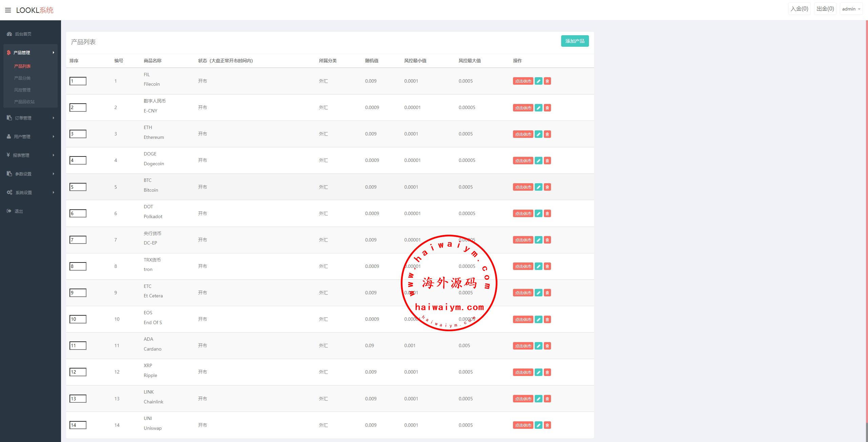Viewport: 868px width, 442px height.
Task: Toggle market closed for E-CNY product
Action: coord(522,108)
